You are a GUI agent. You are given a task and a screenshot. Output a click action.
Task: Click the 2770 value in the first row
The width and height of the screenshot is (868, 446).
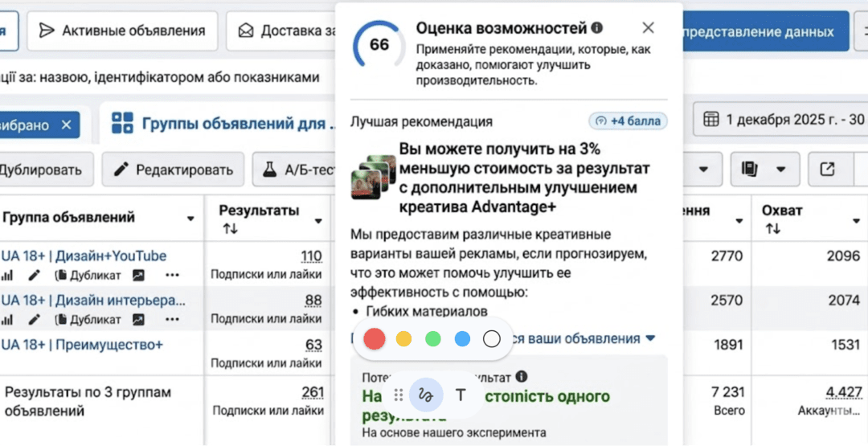[727, 256]
